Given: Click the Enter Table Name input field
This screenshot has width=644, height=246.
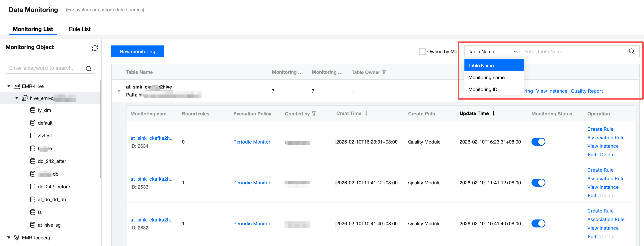Looking at the screenshot, I should click(574, 51).
